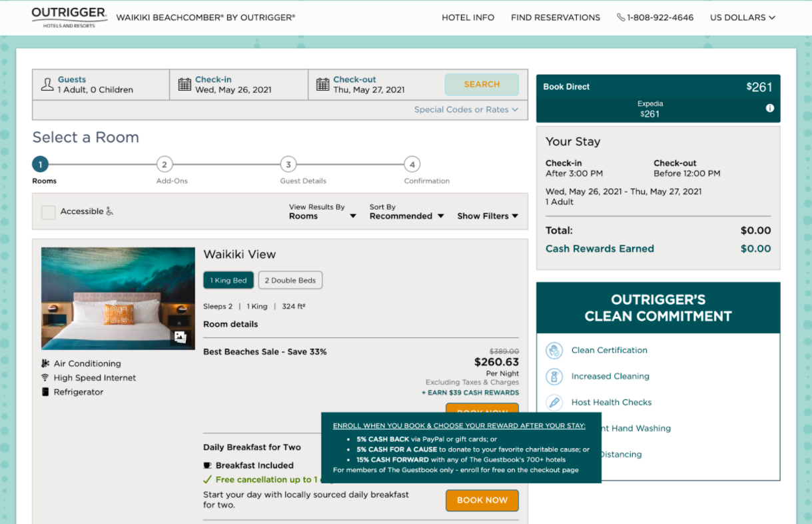
Task: Click the Expedia $261 price comparison
Action: [x=650, y=109]
